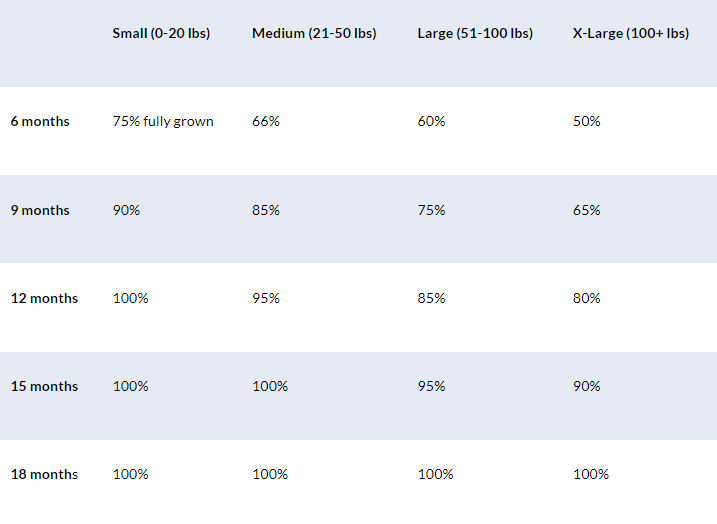The height and width of the screenshot is (524, 717).
Task: Click the 18 months row label
Action: (x=44, y=475)
